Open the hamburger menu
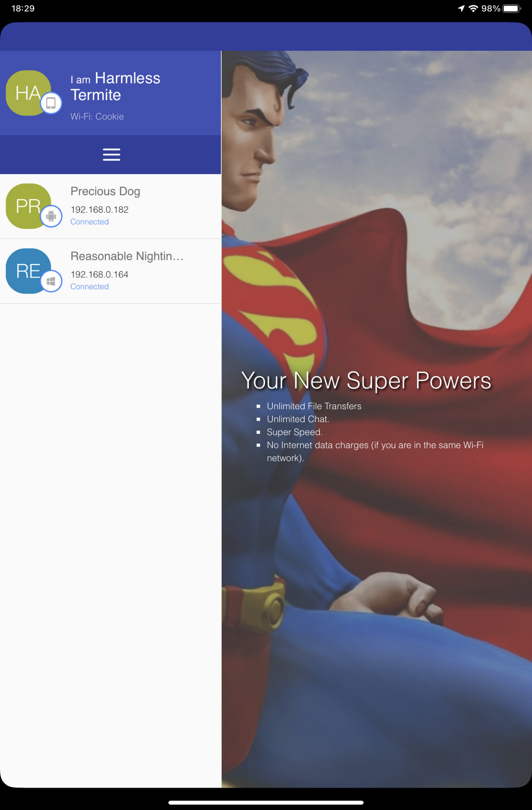This screenshot has height=810, width=532. click(111, 154)
